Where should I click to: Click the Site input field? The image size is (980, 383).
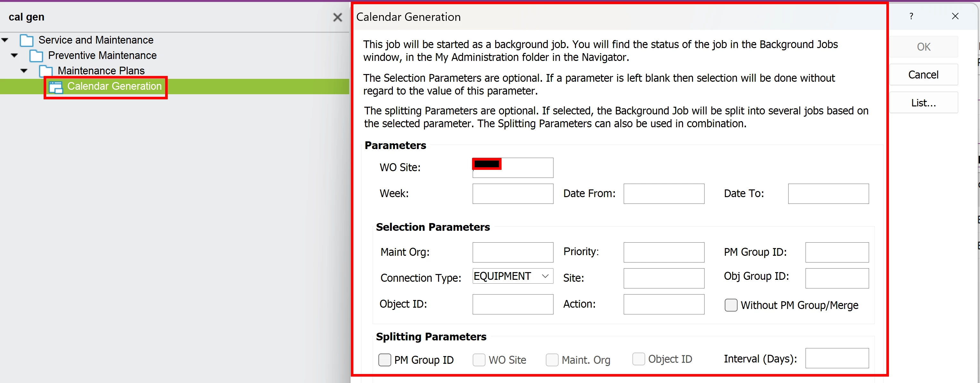click(664, 279)
